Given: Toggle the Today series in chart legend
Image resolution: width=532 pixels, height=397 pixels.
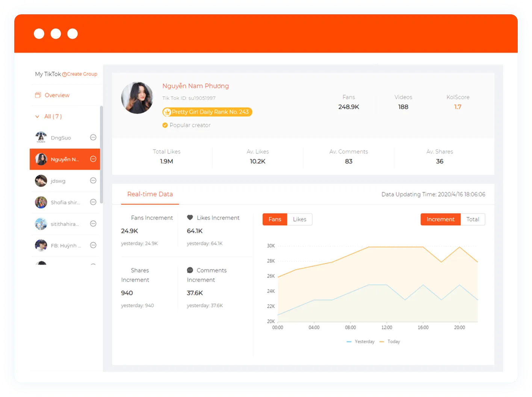Looking at the screenshot, I should coord(390,342).
